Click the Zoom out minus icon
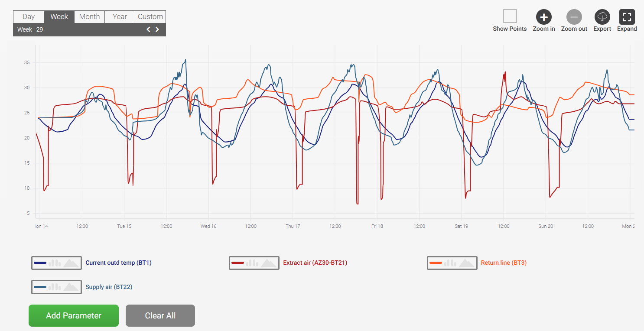This screenshot has width=644, height=331. pyautogui.click(x=574, y=17)
